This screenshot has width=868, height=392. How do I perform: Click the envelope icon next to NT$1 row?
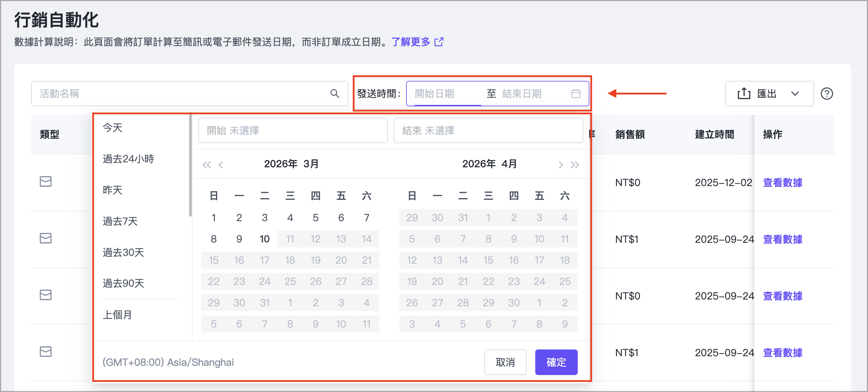46,238
